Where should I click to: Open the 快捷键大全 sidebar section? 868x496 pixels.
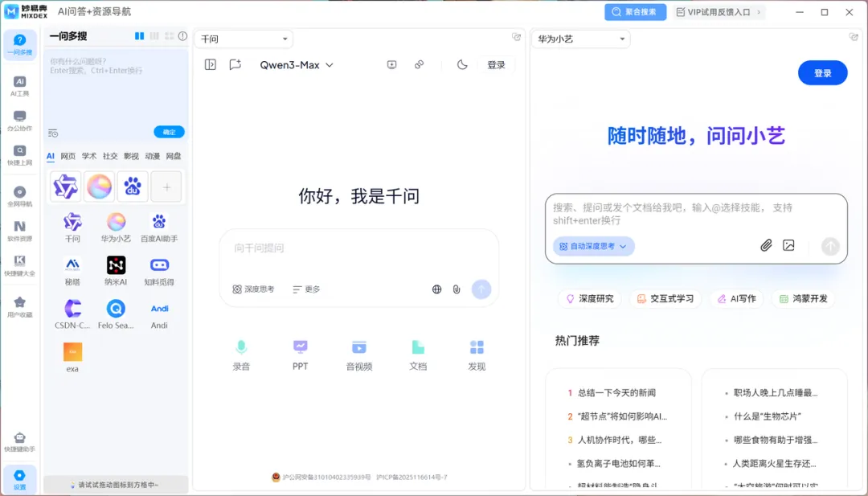click(19, 266)
